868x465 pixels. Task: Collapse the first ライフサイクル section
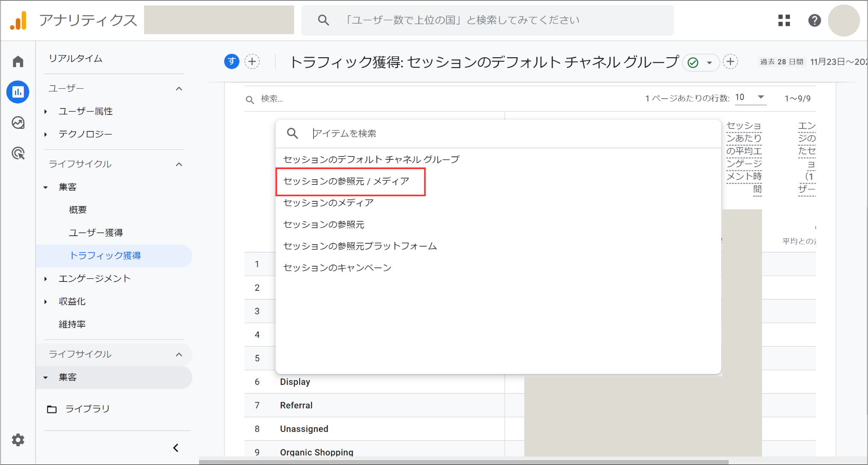[x=179, y=164]
